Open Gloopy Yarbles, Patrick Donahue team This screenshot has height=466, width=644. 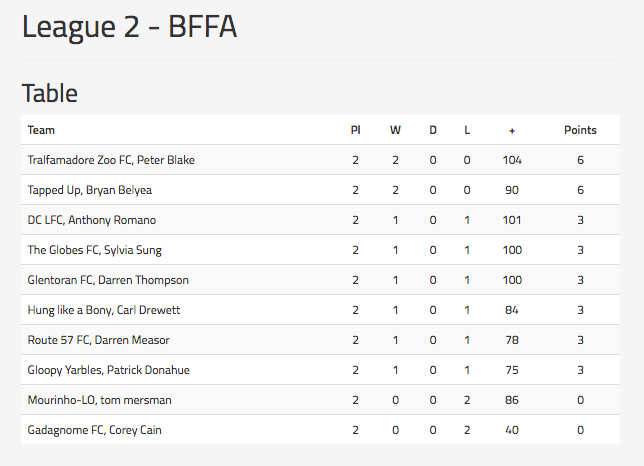point(108,370)
